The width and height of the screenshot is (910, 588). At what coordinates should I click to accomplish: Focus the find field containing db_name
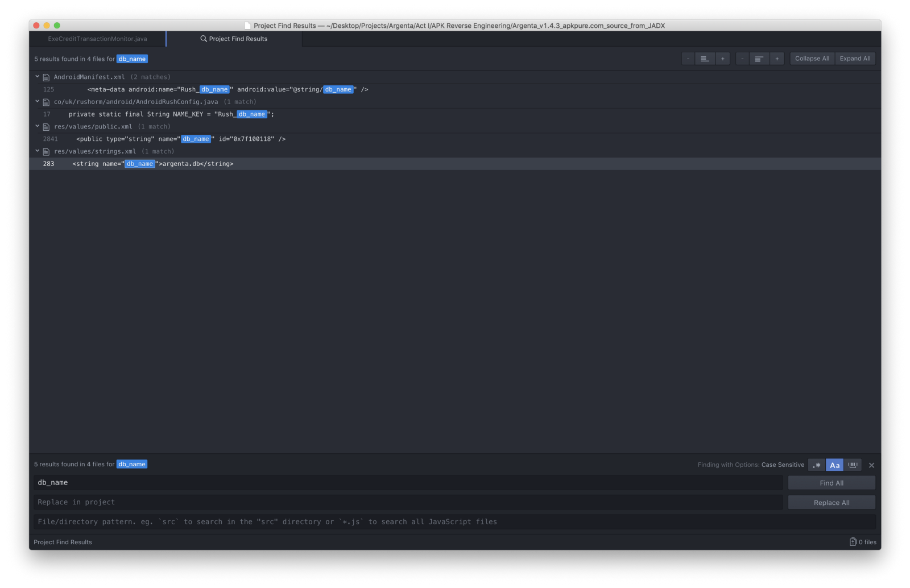pos(408,483)
